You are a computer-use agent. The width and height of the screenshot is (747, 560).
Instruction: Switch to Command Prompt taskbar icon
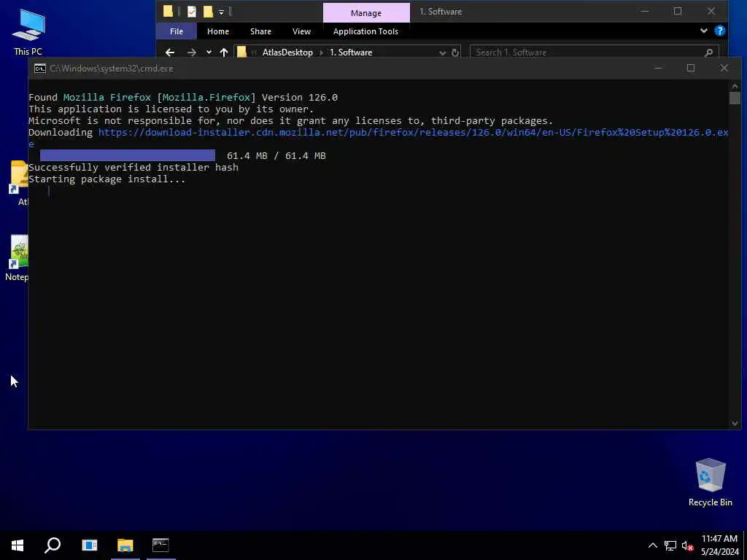tap(160, 545)
